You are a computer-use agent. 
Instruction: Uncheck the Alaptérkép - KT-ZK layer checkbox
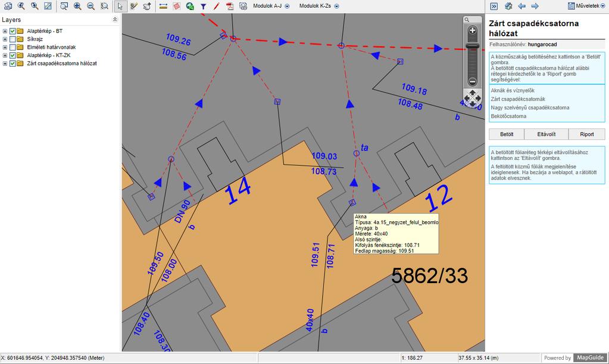[13, 55]
